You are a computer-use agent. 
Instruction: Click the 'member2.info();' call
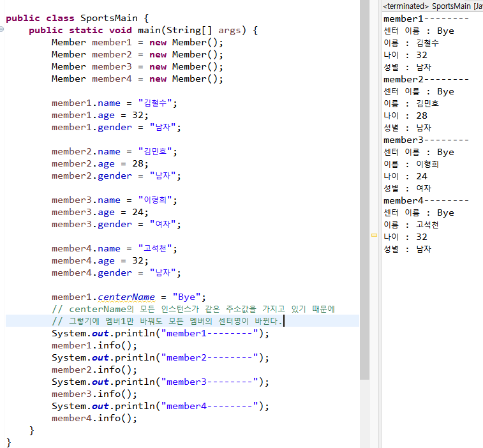tap(94, 370)
